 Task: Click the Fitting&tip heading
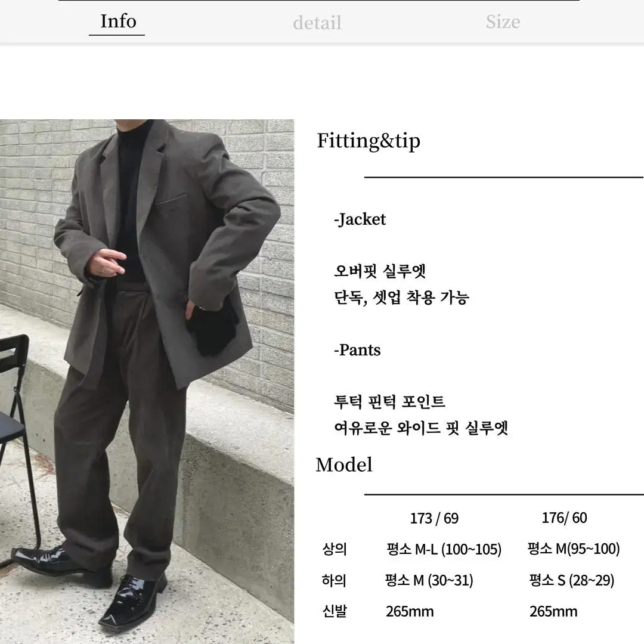point(369,141)
